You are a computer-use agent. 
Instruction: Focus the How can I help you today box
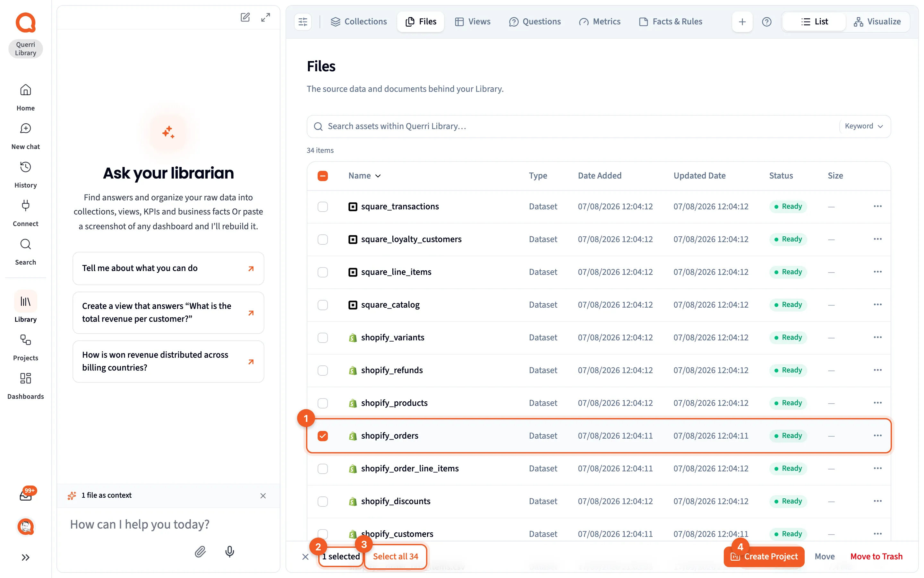click(x=168, y=524)
